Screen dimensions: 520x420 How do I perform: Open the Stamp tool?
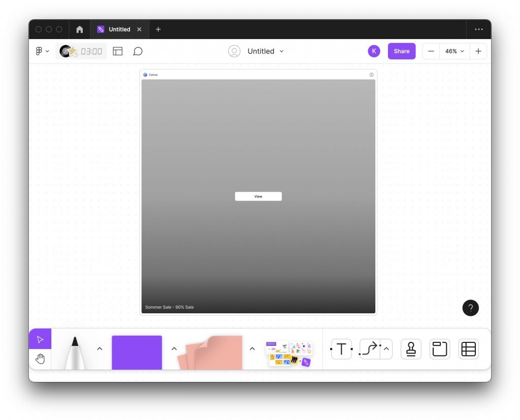(x=410, y=349)
